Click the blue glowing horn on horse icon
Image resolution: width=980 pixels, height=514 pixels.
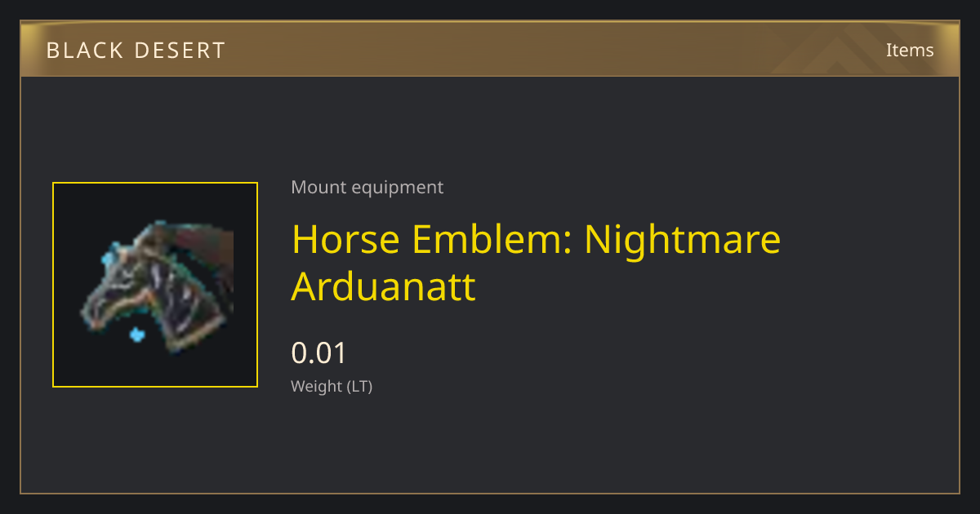(x=107, y=260)
